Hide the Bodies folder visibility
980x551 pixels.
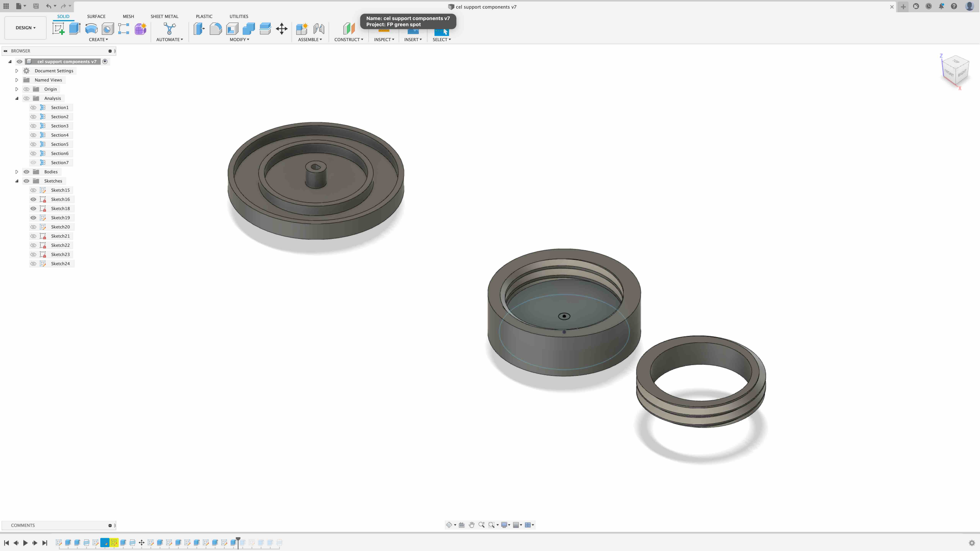(26, 172)
